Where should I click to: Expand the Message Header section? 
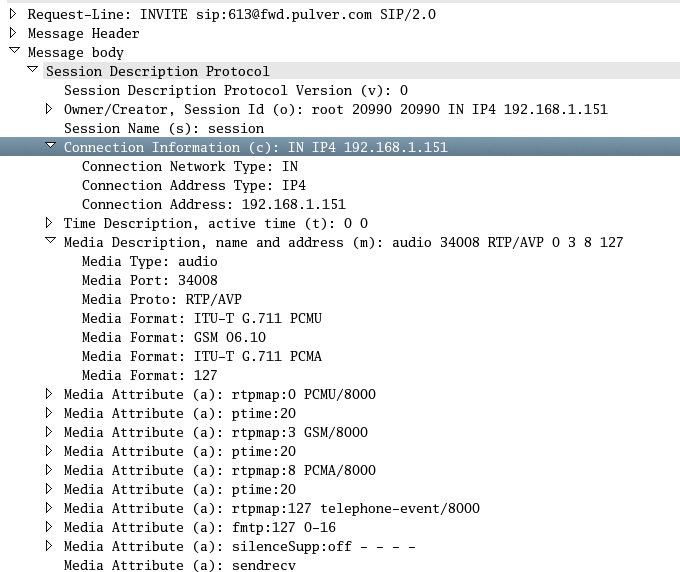click(13, 33)
